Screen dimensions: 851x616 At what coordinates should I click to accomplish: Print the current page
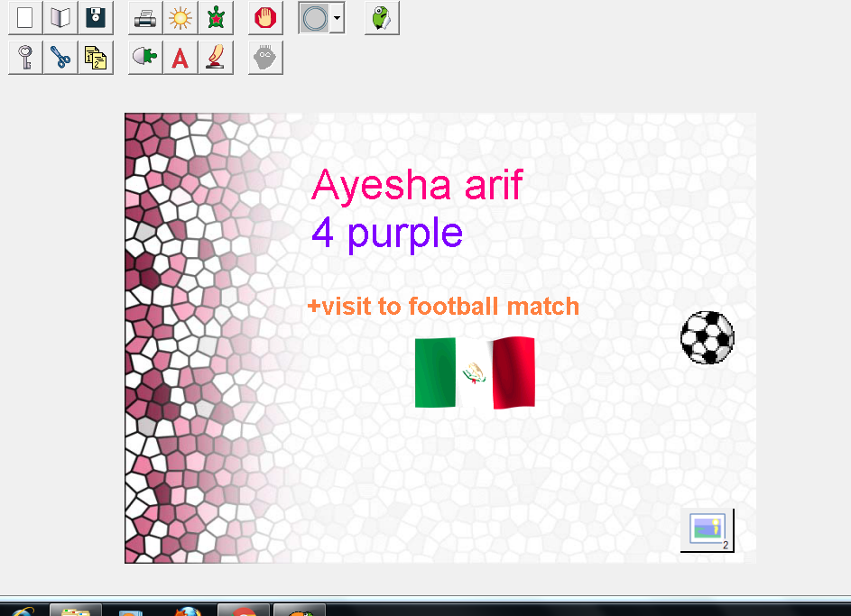point(144,17)
